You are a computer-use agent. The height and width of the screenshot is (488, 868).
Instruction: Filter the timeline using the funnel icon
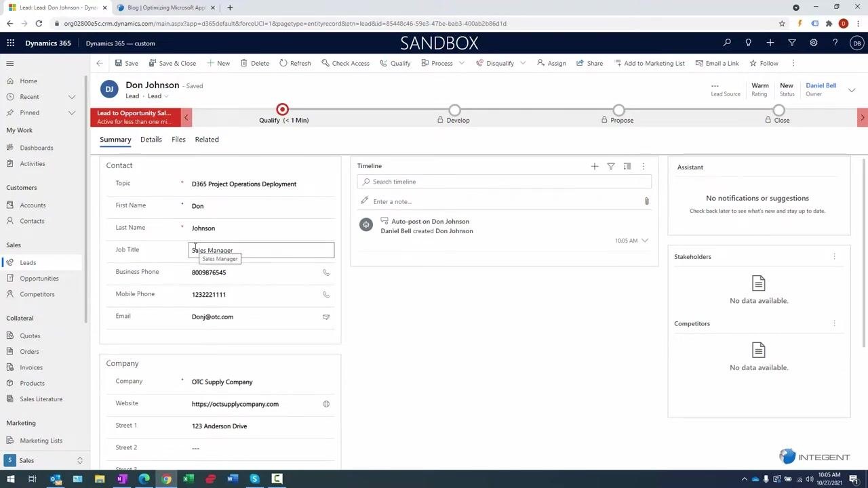click(611, 166)
